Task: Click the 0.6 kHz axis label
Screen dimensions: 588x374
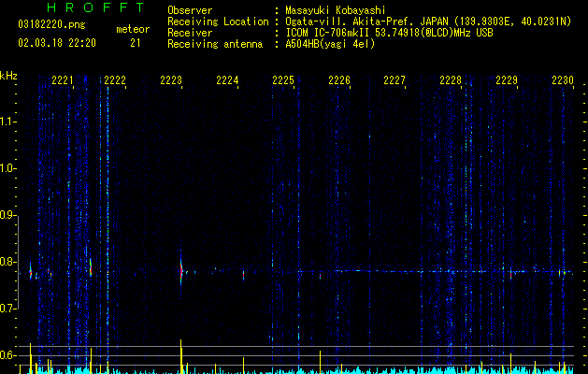Action: point(7,355)
